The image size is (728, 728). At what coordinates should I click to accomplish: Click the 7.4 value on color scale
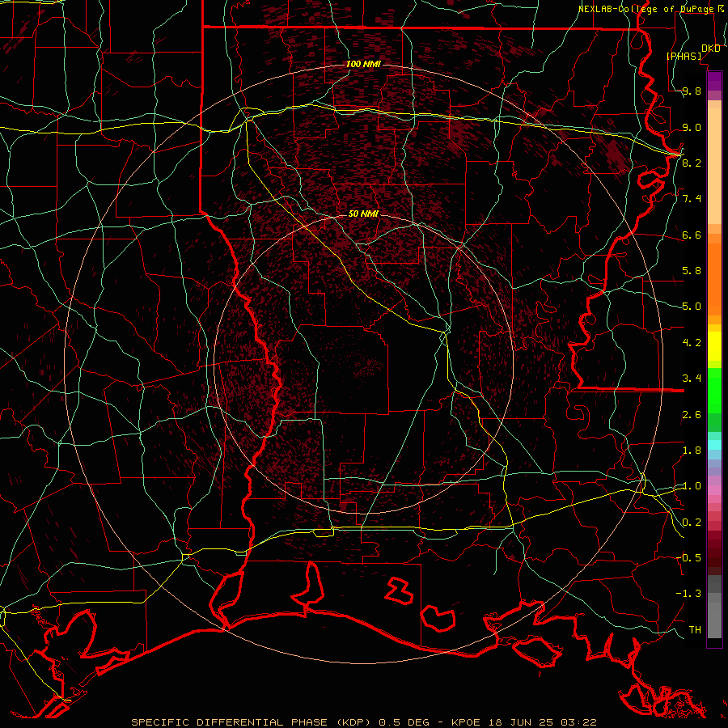(x=692, y=199)
